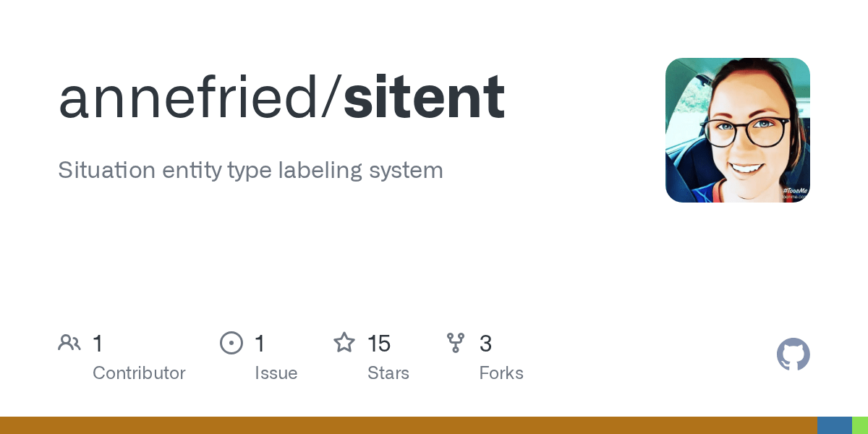Click the repository title annefried/sitent
Image resolution: width=868 pixels, height=434 pixels.
tap(281, 98)
